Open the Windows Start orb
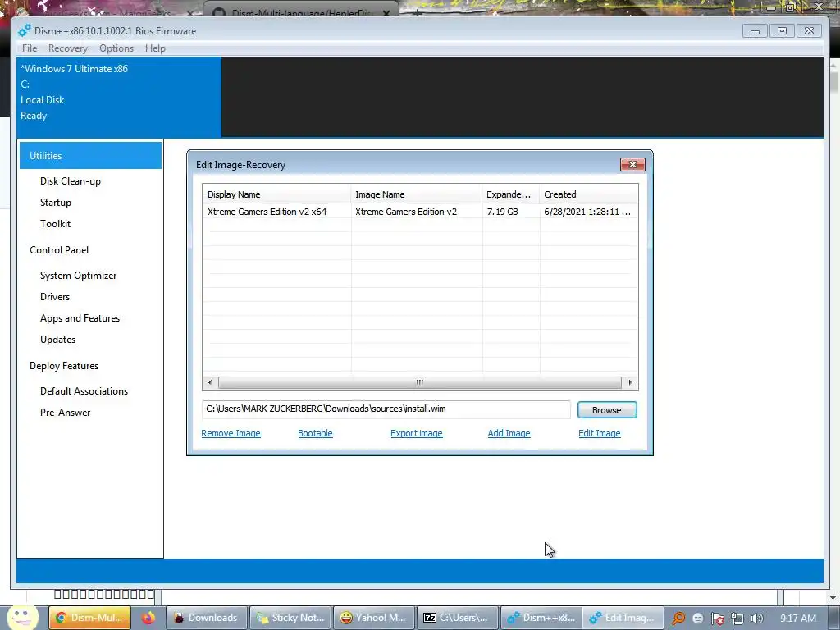The image size is (840, 630). (x=22, y=618)
